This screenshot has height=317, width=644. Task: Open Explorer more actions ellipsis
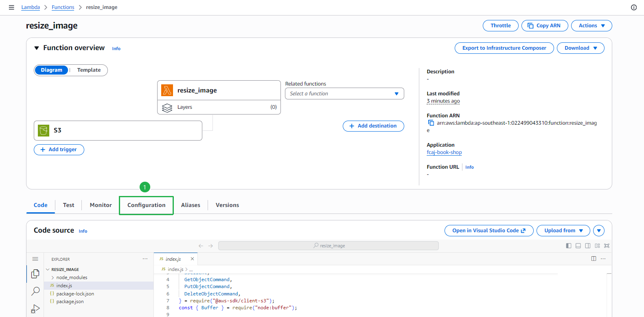click(x=145, y=259)
